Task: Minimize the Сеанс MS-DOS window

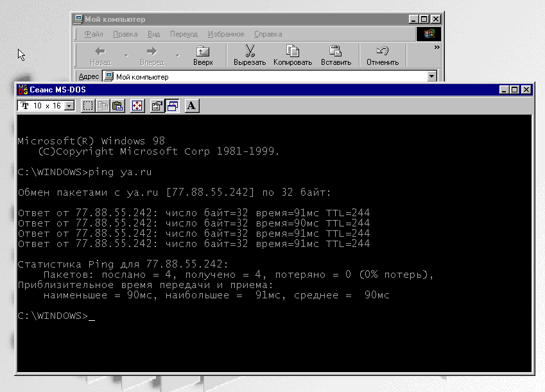Action: (504, 90)
